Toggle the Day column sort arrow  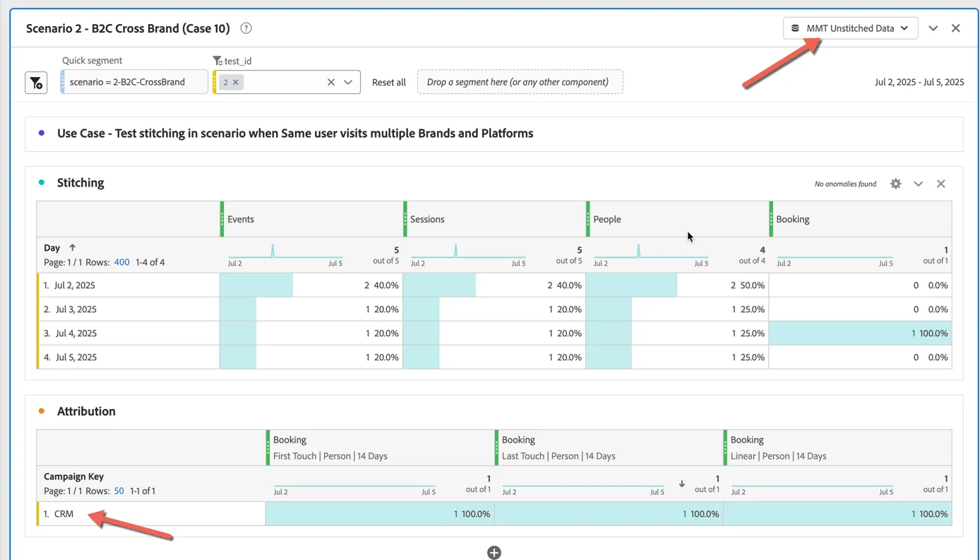pyautogui.click(x=72, y=248)
